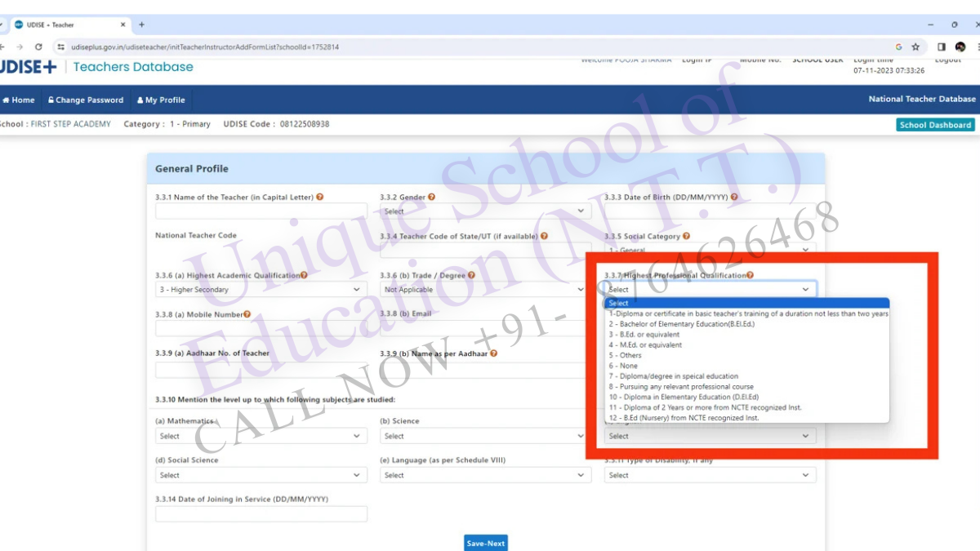Open the Science level dropdown

click(485, 436)
